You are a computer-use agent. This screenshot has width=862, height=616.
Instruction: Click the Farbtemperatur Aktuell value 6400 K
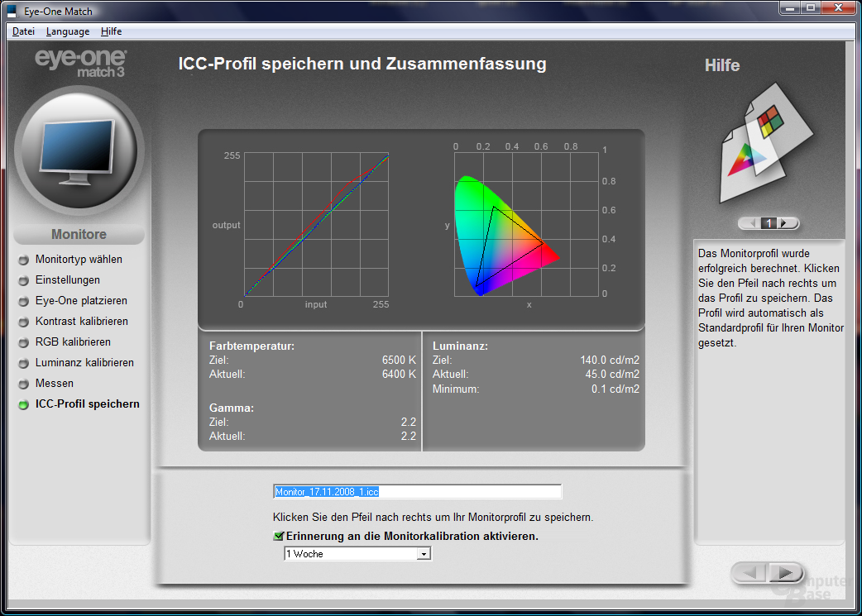(x=399, y=375)
